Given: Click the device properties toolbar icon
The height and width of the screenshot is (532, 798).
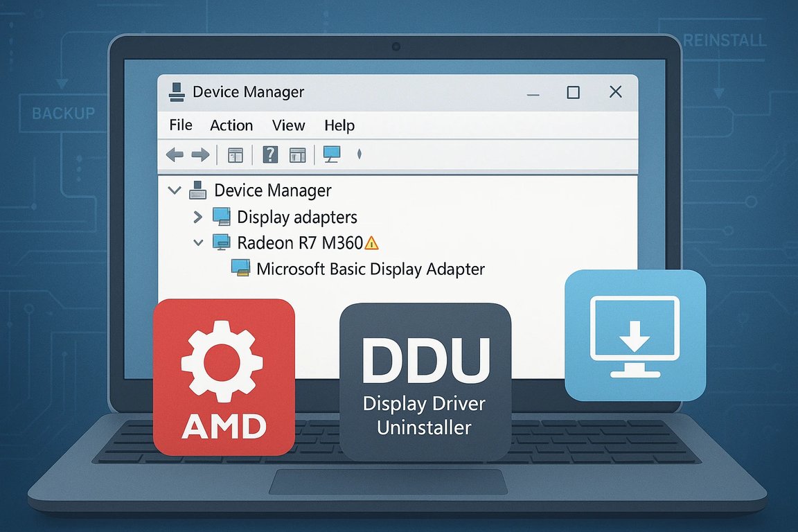Looking at the screenshot, I should click(235, 154).
